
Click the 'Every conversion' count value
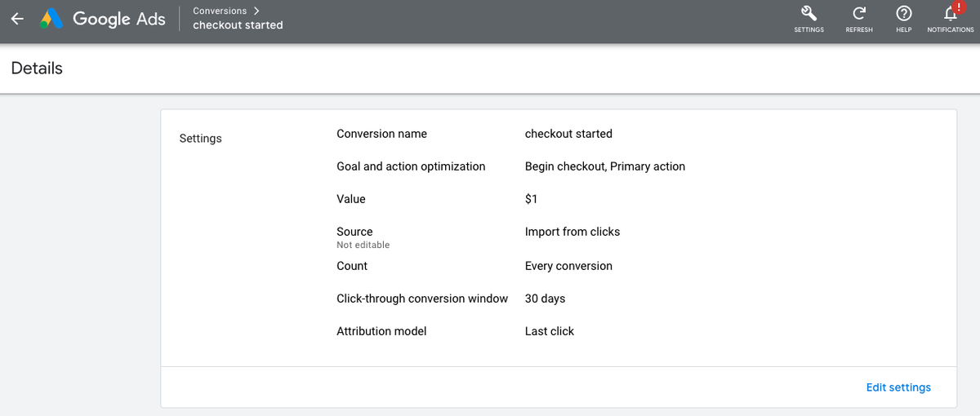pos(568,266)
